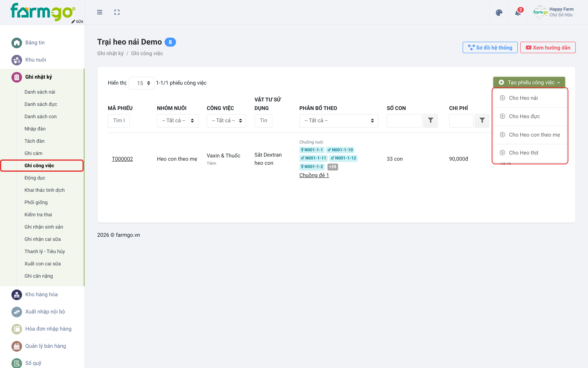Click the Số con filter input
Image resolution: width=588 pixels, height=368 pixels.
(404, 121)
